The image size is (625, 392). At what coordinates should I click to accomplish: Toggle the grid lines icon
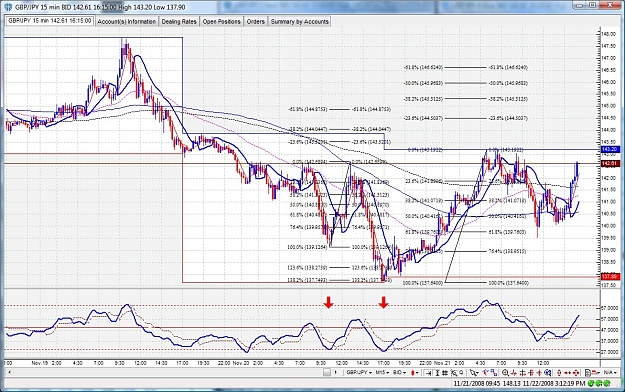[445, 373]
